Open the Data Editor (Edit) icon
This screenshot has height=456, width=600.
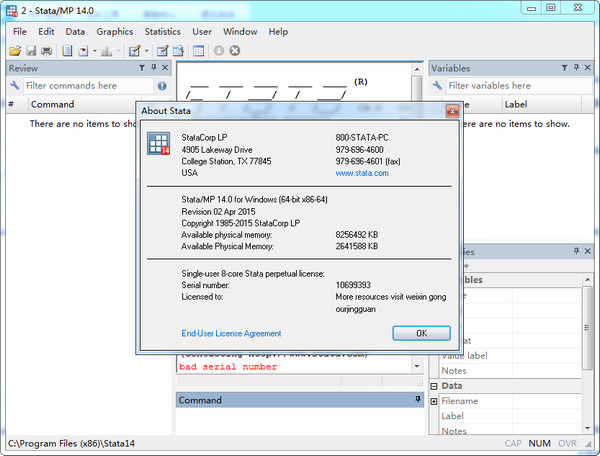click(162, 50)
